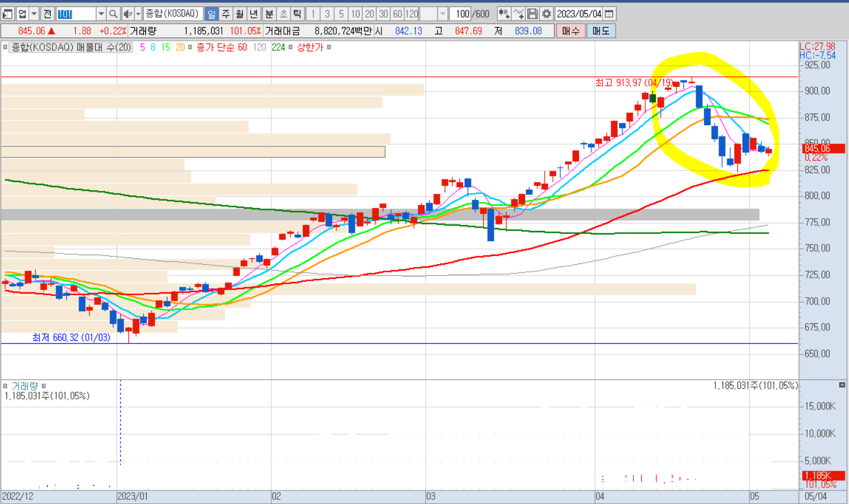Image resolution: width=849 pixels, height=504 pixels.
Task: Open the calendar picker icon
Action: (x=610, y=14)
